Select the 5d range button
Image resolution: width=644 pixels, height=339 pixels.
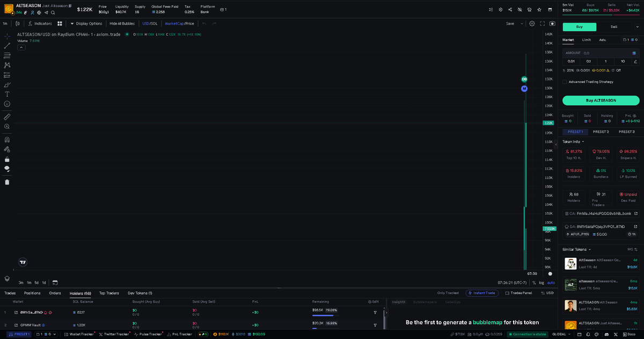(36, 283)
